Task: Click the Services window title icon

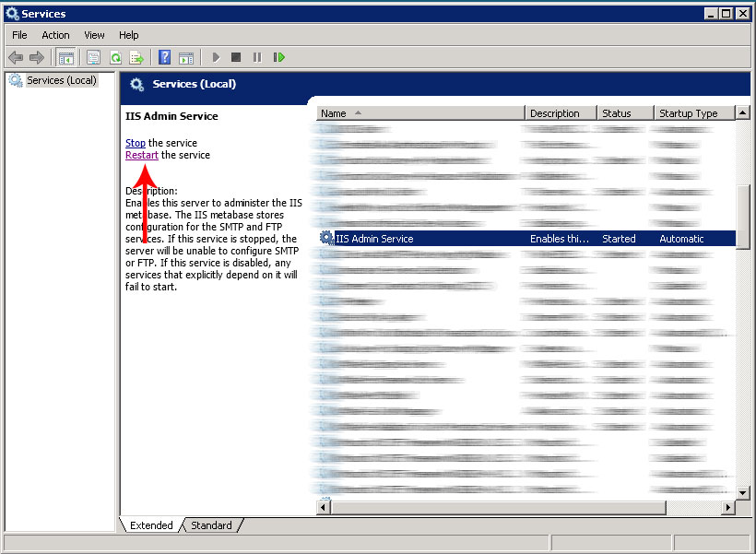Action: pos(12,14)
